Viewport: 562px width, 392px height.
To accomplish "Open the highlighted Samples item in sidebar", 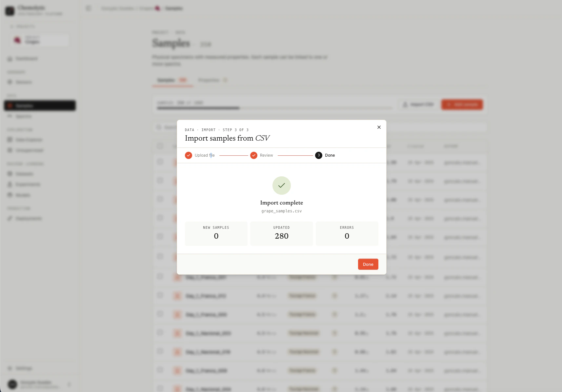I will pos(40,106).
